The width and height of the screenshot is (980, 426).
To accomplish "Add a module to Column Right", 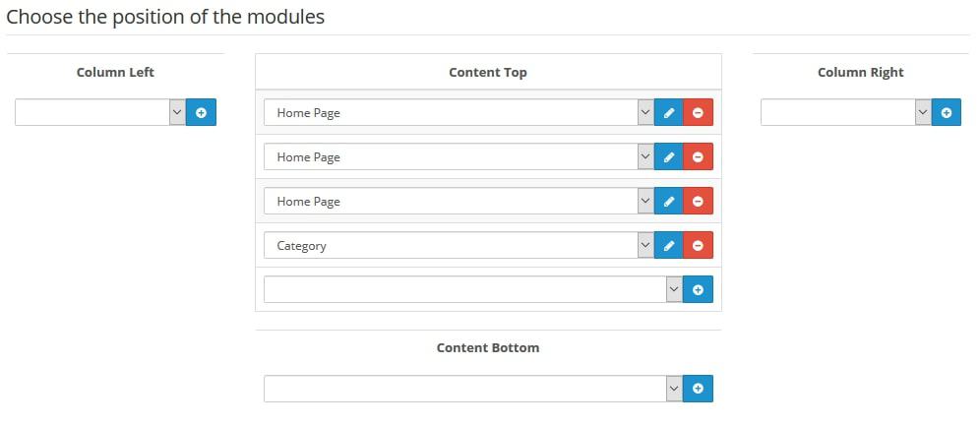I will (947, 112).
